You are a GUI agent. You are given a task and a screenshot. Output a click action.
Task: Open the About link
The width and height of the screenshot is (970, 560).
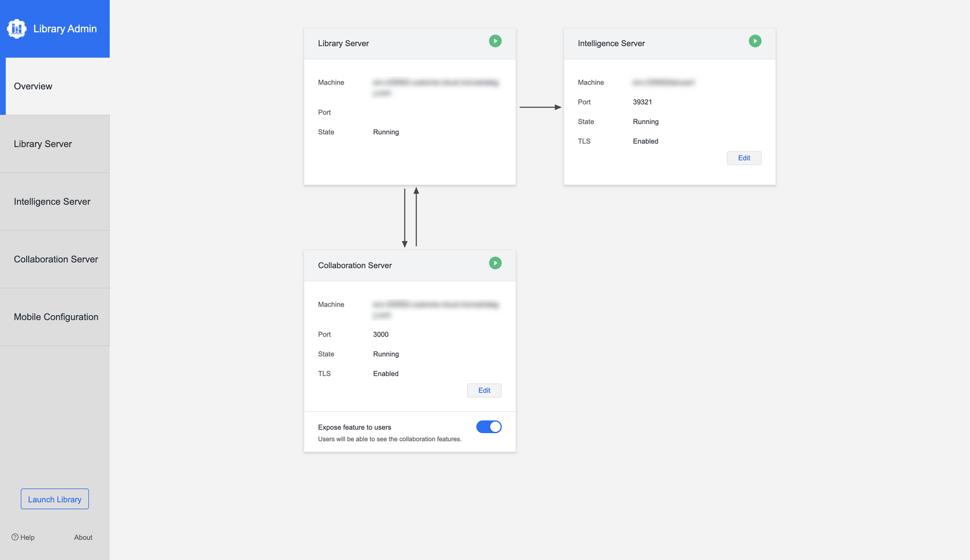(83, 537)
